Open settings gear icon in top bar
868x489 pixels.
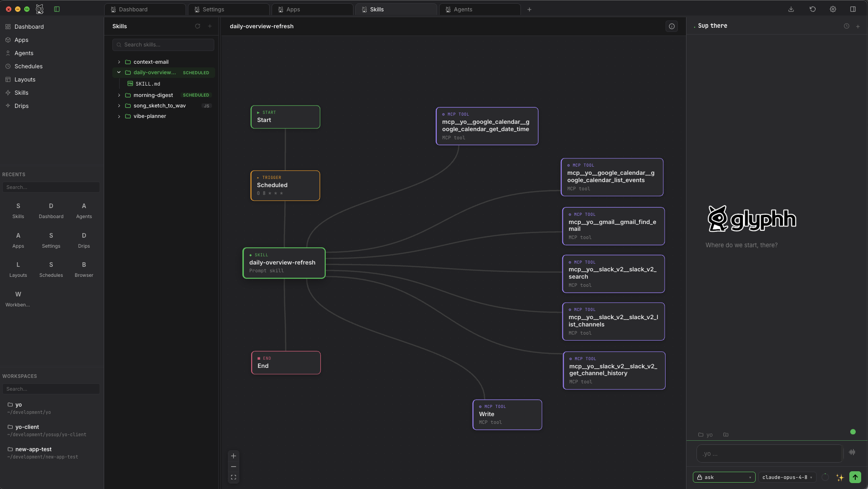(x=833, y=9)
